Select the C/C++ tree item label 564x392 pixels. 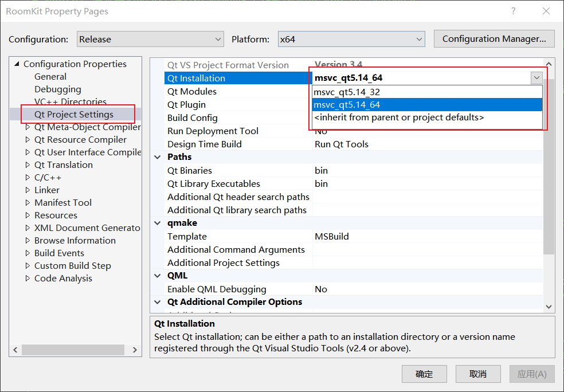[x=48, y=177]
